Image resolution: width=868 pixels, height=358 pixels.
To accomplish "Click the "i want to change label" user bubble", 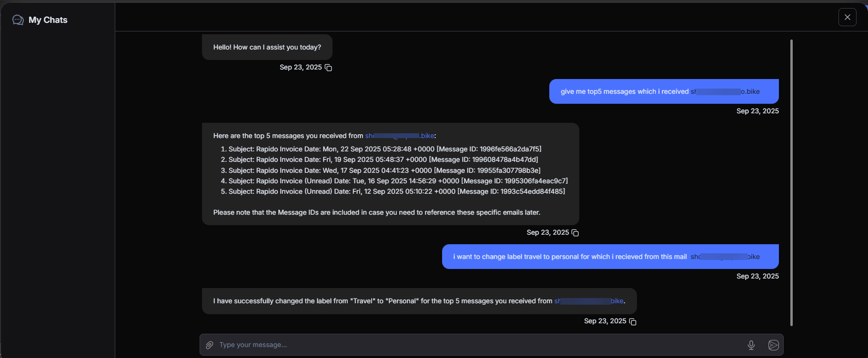I will tap(610, 257).
